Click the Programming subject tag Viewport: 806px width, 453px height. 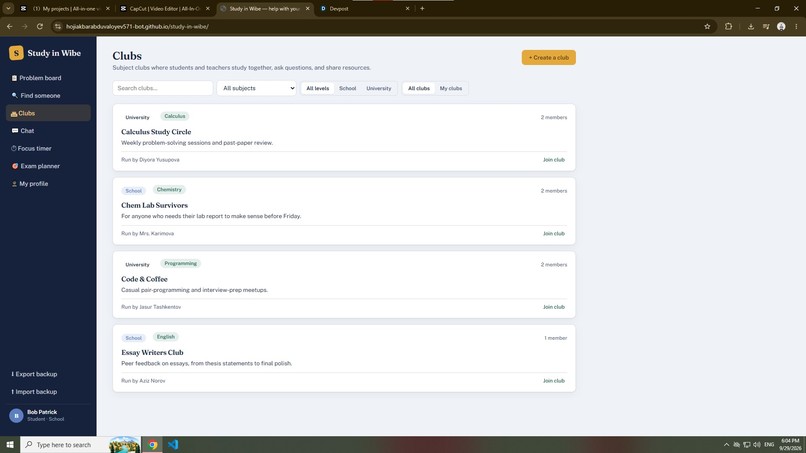click(x=180, y=263)
